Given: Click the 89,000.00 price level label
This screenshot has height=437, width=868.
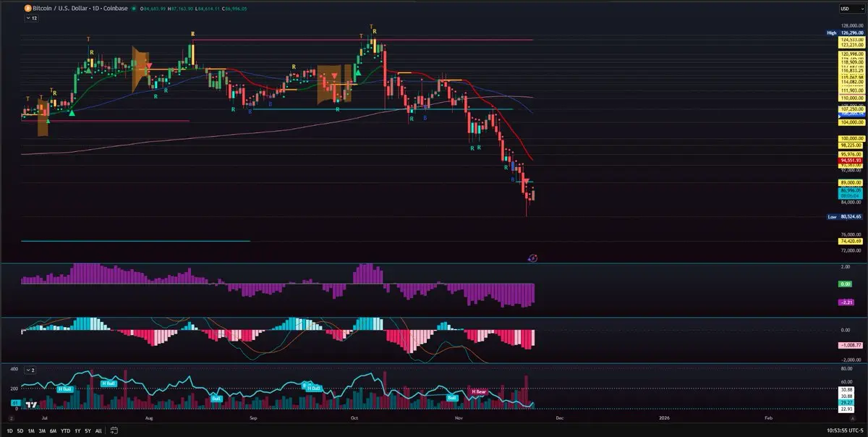Looking at the screenshot, I should click(x=852, y=182).
